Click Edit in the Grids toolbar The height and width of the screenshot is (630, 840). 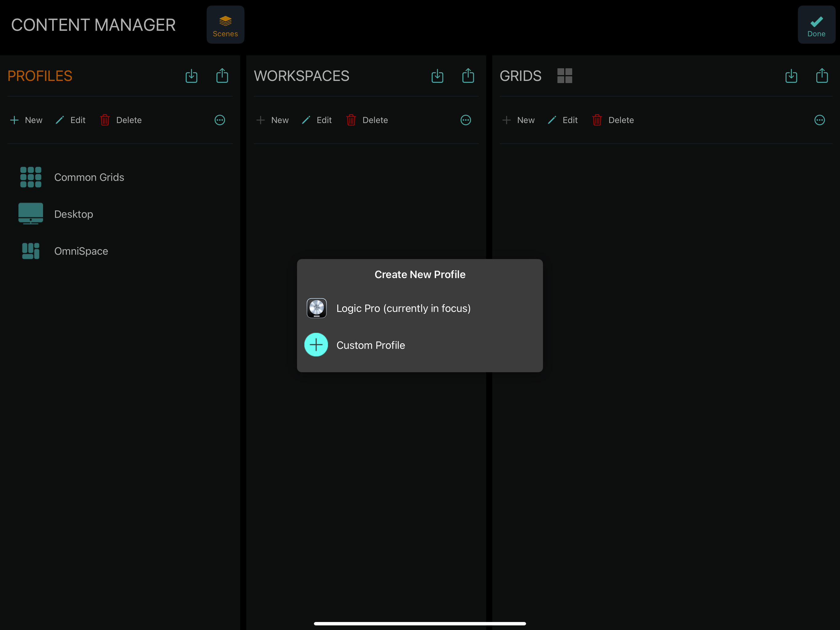(563, 120)
